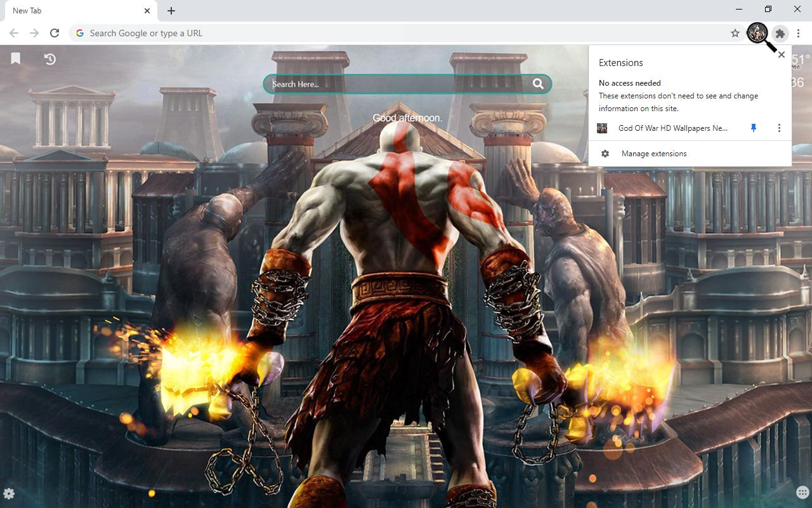Viewport: 812px width, 508px height.
Task: Open the Chrome three-dot menu
Action: tap(798, 33)
